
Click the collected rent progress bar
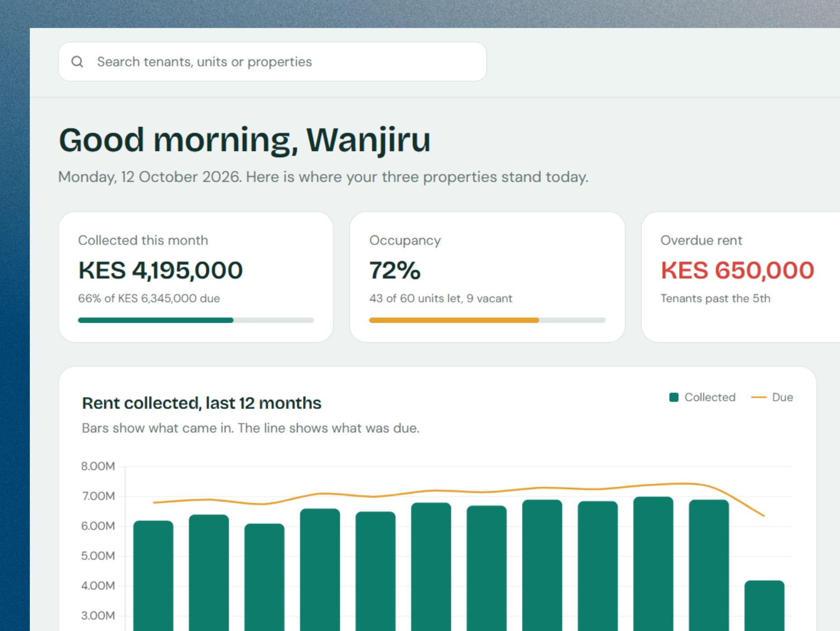point(196,320)
